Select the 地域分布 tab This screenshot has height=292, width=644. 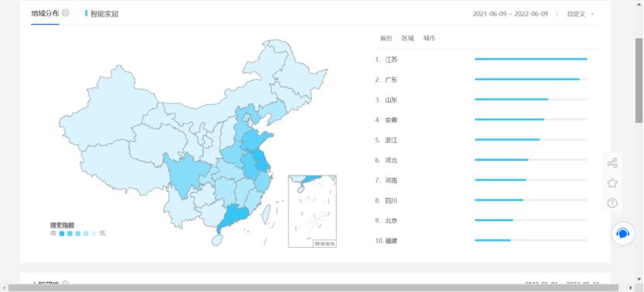(45, 13)
